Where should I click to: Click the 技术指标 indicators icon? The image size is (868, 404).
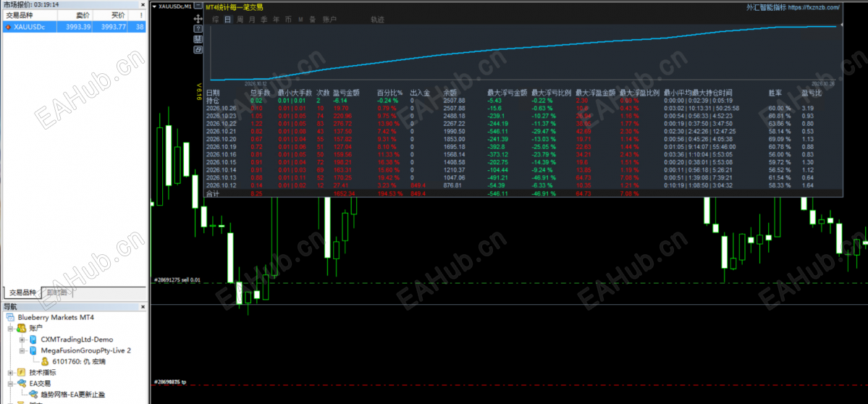(21, 372)
